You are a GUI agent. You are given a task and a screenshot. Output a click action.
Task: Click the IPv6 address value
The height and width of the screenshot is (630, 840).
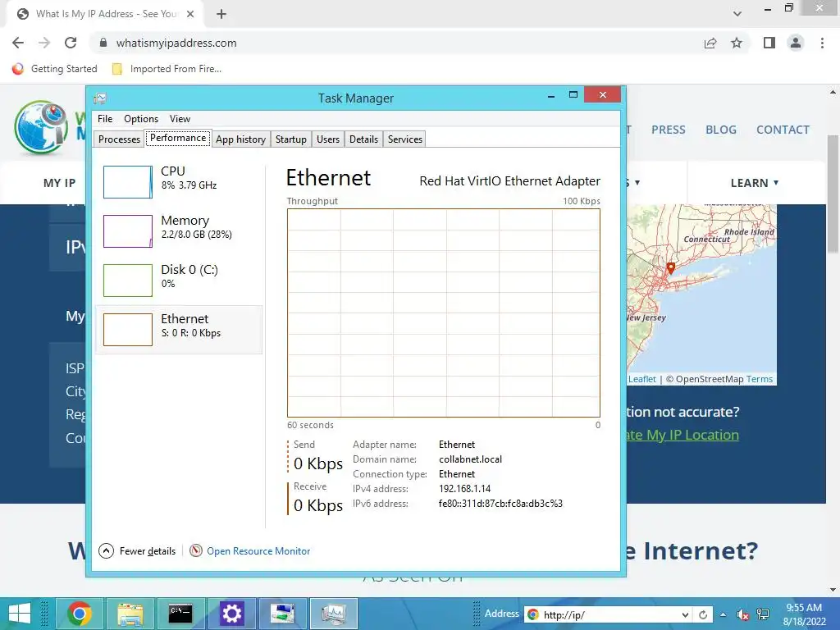click(500, 504)
